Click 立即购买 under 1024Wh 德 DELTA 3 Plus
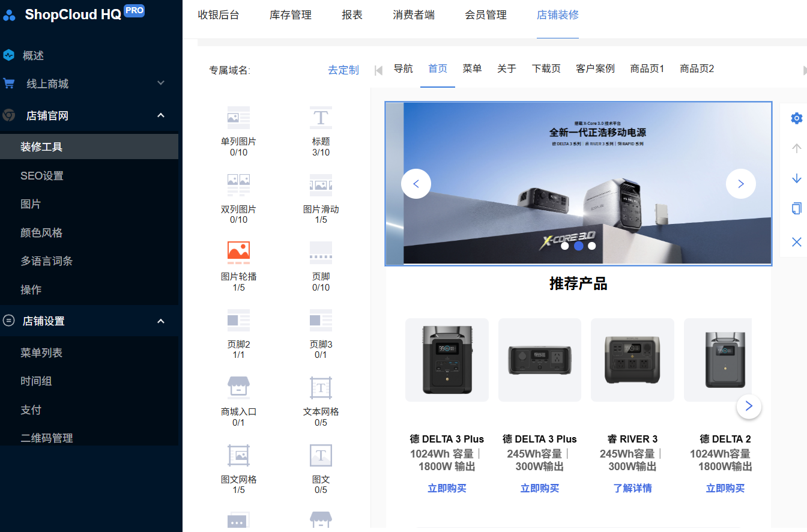 (447, 488)
